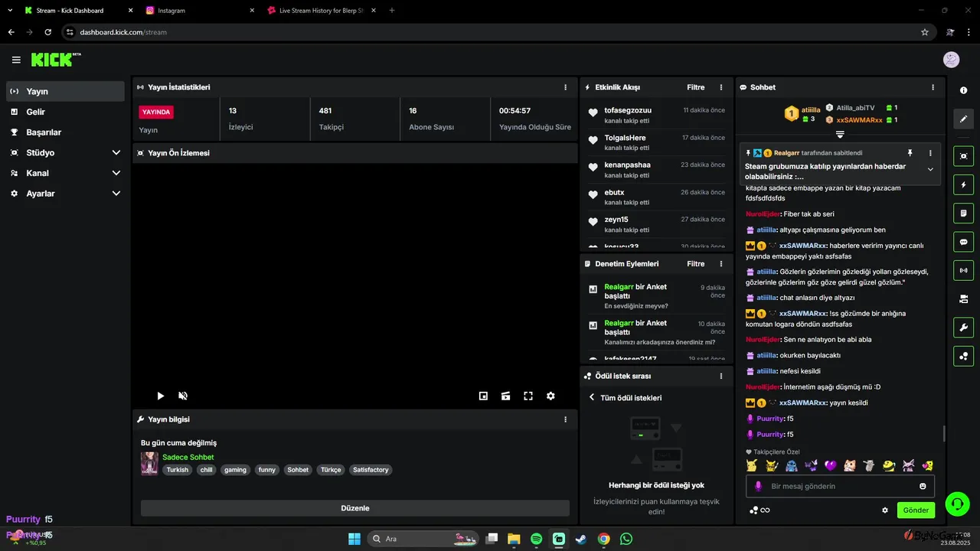Image resolution: width=980 pixels, height=551 pixels.
Task: Switch the preview to theater mode
Action: click(x=505, y=396)
